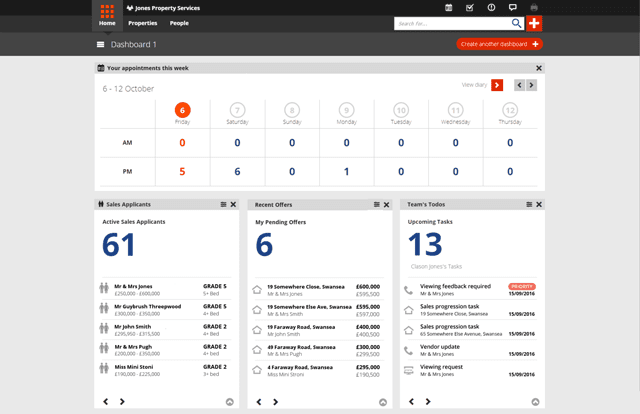Go to next week in appointments
The width and height of the screenshot is (640, 414).
click(532, 86)
